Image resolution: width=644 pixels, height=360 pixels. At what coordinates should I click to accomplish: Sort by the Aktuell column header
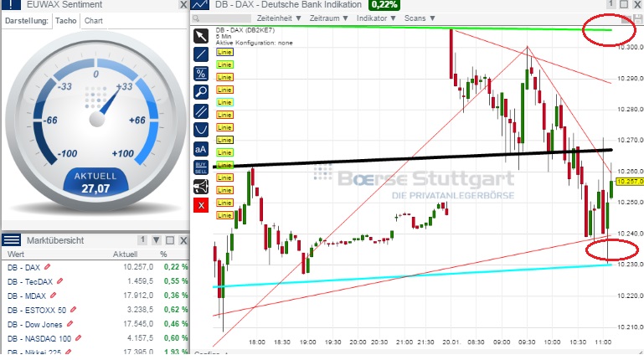[x=125, y=255]
